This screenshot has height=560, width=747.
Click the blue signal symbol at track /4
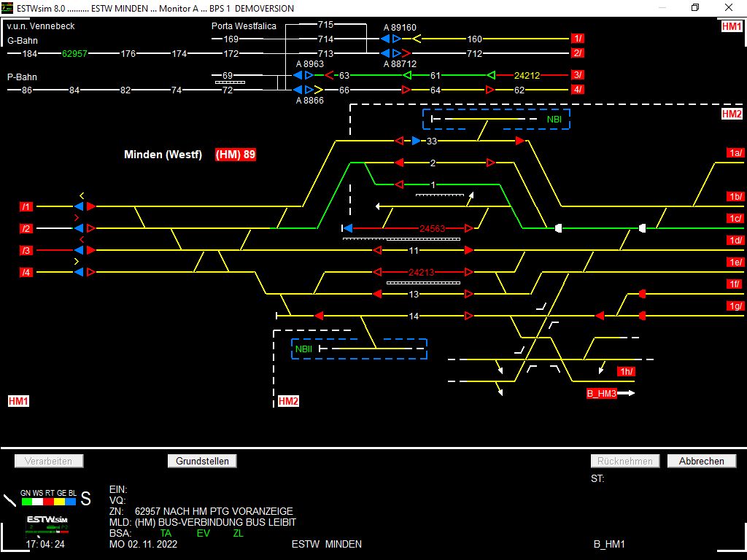80,272
